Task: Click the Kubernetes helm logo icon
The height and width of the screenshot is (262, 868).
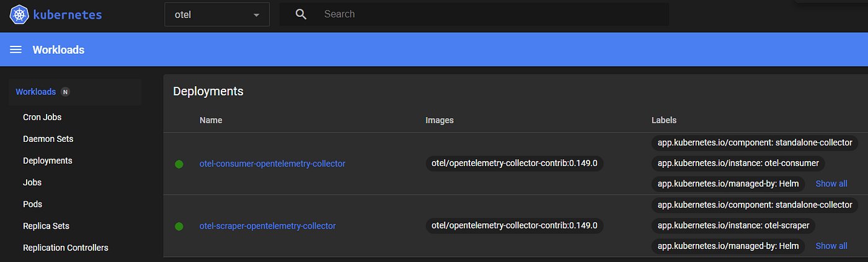Action: click(20, 15)
